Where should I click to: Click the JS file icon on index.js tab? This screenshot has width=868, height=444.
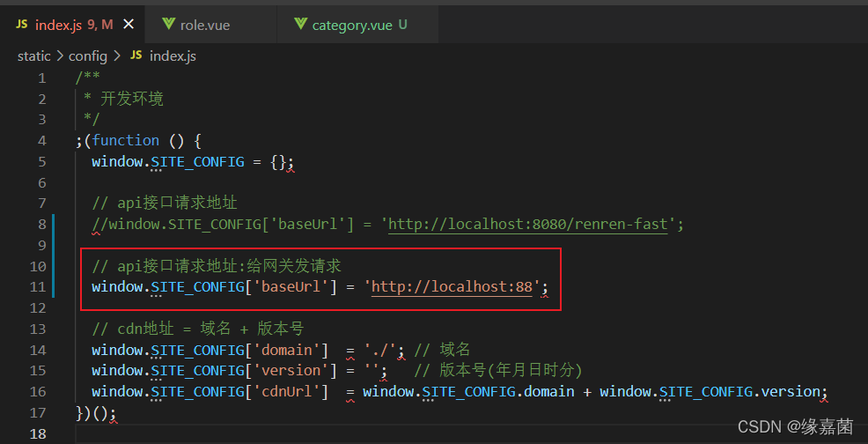pyautogui.click(x=22, y=25)
